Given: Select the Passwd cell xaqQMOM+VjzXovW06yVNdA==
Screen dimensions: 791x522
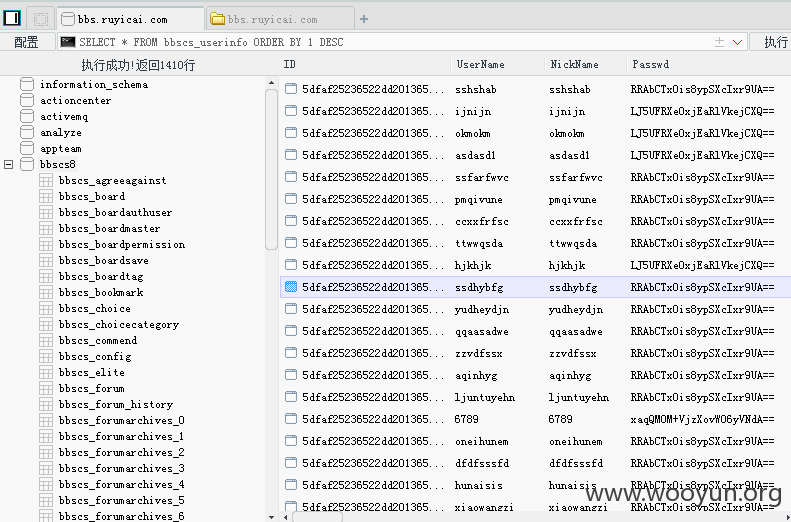Looking at the screenshot, I should [x=702, y=419].
